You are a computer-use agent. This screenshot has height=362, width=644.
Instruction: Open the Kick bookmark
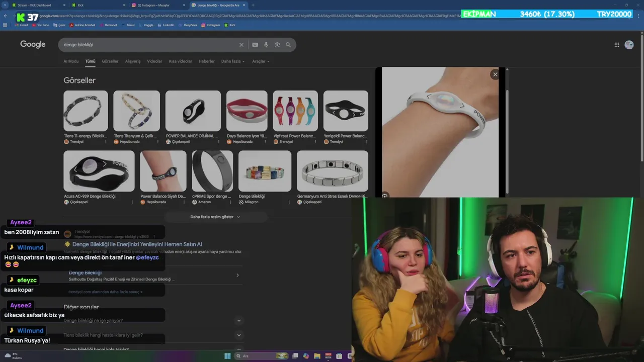[230, 25]
